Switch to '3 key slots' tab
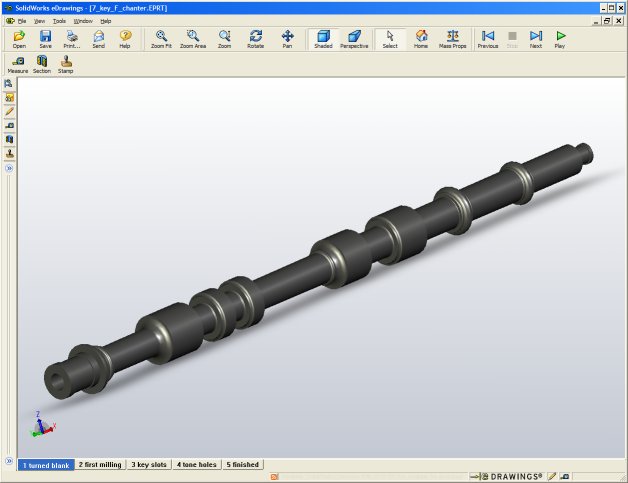Viewport: 628px width, 483px height. coord(150,465)
